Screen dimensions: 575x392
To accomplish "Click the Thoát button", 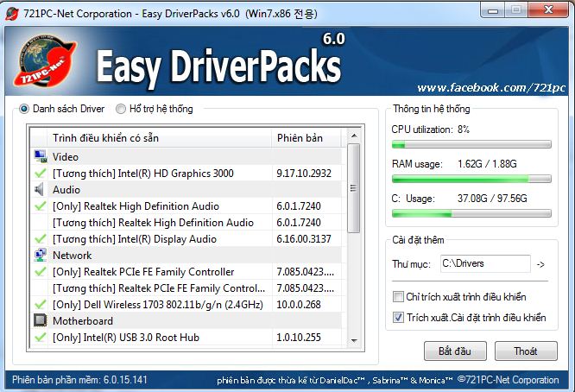I will pyautogui.click(x=526, y=351).
